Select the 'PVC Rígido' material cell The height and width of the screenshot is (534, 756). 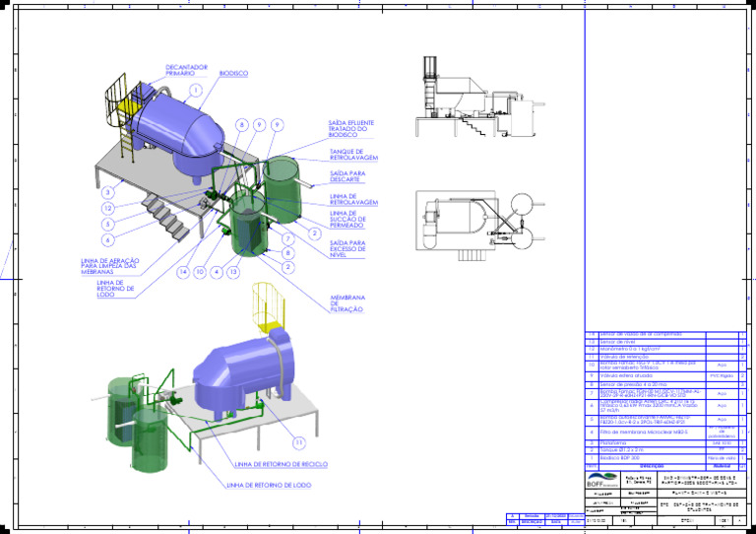tap(722, 375)
